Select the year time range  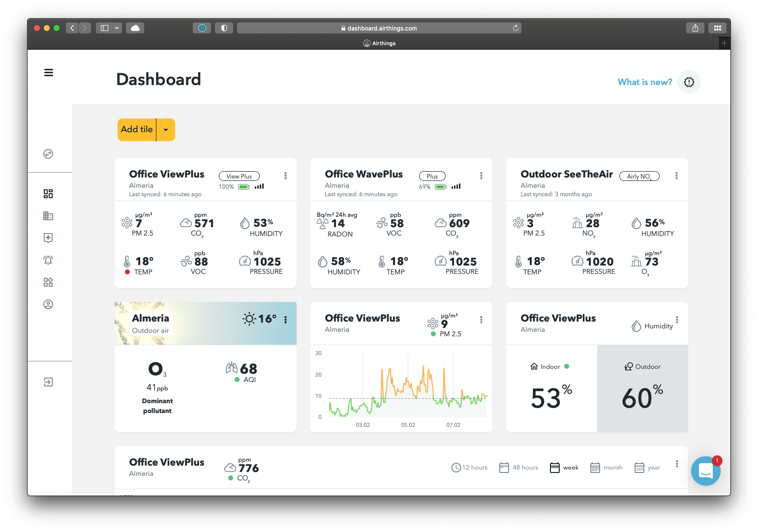(647, 468)
